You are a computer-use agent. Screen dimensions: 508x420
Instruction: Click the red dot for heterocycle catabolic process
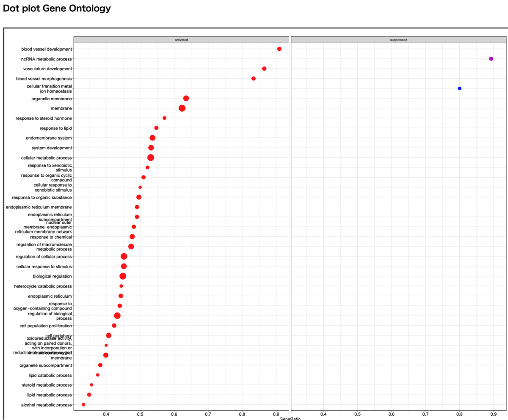(x=121, y=286)
